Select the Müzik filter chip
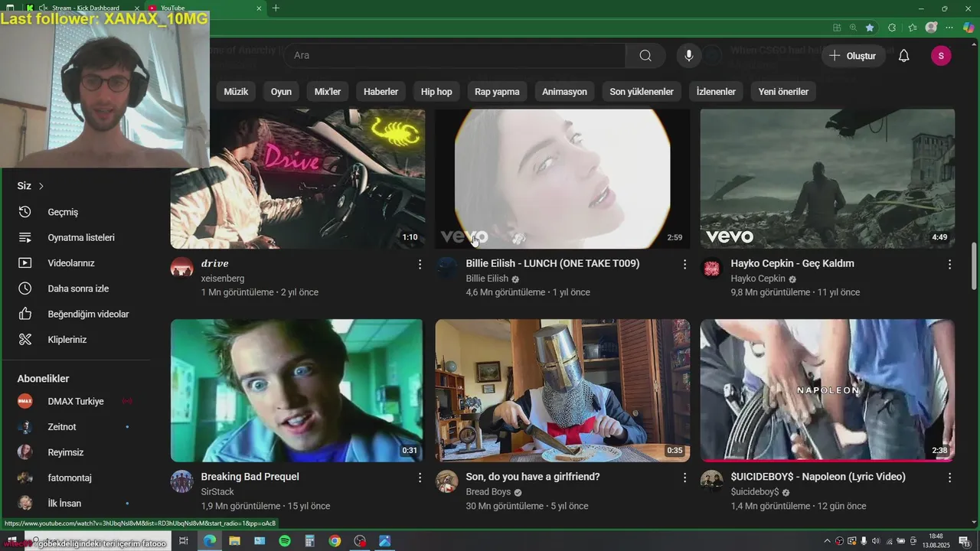Viewport: 980px width, 551px height. (236, 92)
